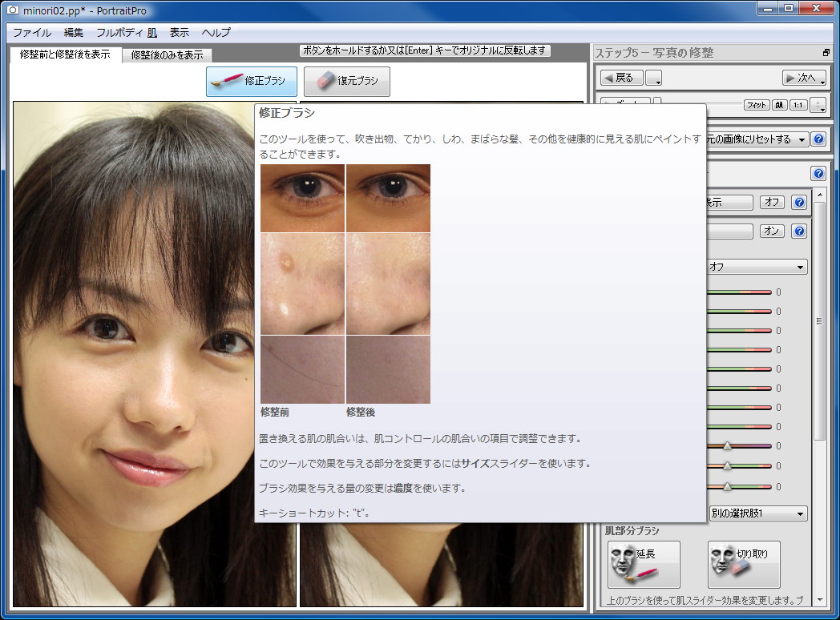Screen dimensions: 840x620
Task: Open help icon next to オフ button
Action: (799, 203)
